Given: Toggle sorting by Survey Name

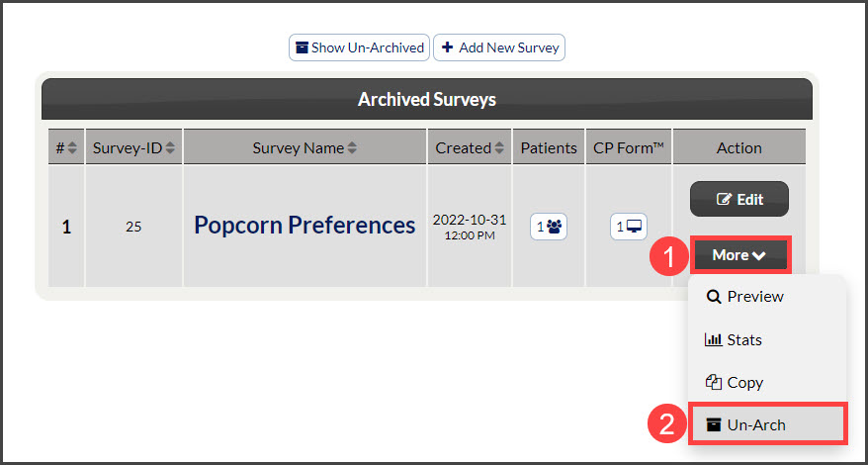Looking at the screenshot, I should (352, 148).
